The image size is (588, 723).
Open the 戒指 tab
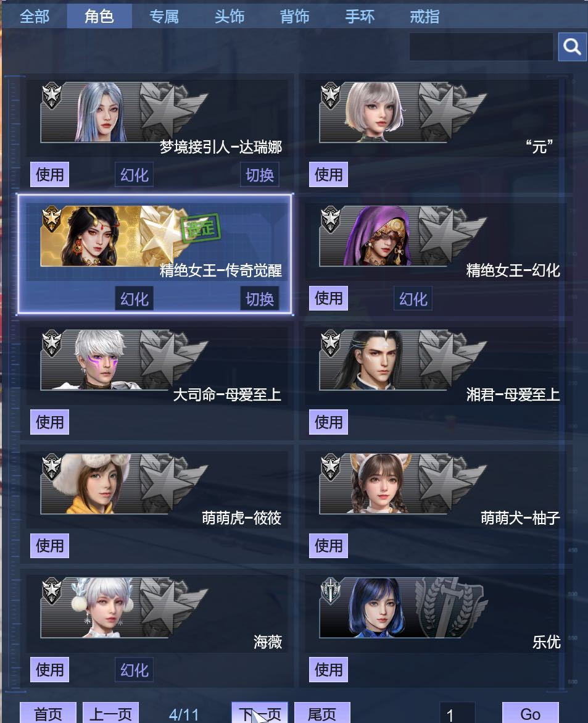424,17
